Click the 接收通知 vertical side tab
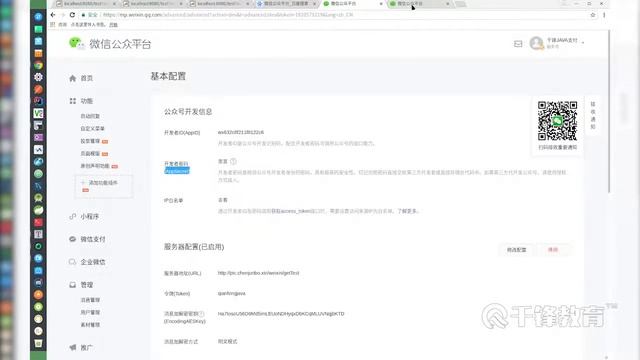The height and width of the screenshot is (360, 640). click(593, 116)
